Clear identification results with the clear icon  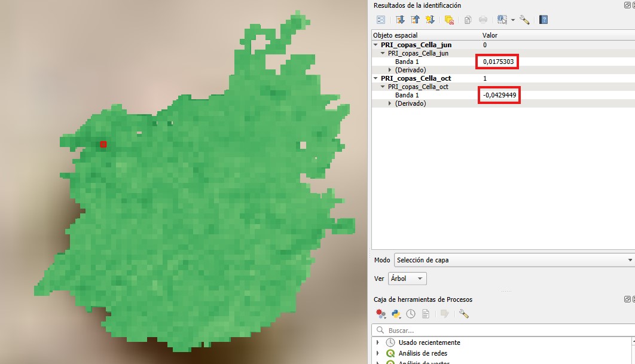449,20
